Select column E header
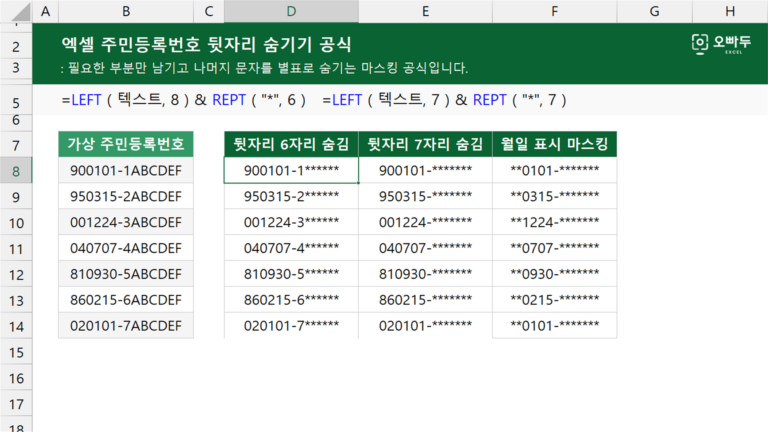 (425, 11)
